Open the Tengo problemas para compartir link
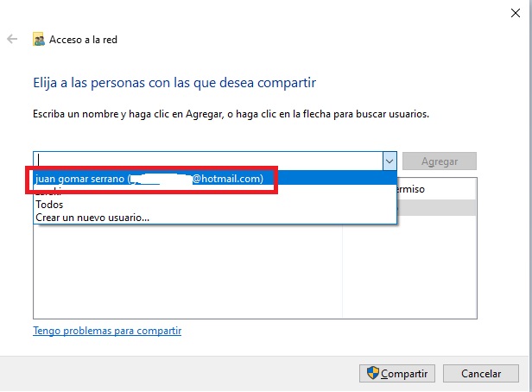 tap(107, 331)
